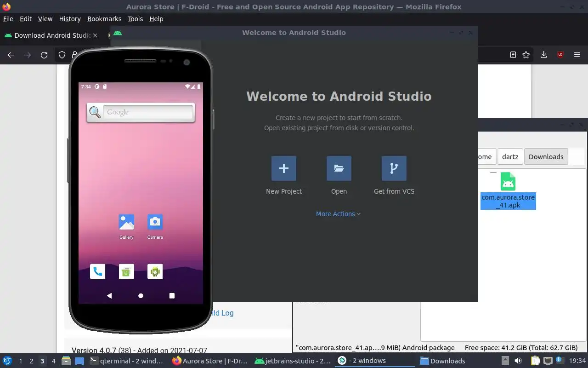Close the Download Android Studio tab
588x368 pixels.
tap(95, 35)
